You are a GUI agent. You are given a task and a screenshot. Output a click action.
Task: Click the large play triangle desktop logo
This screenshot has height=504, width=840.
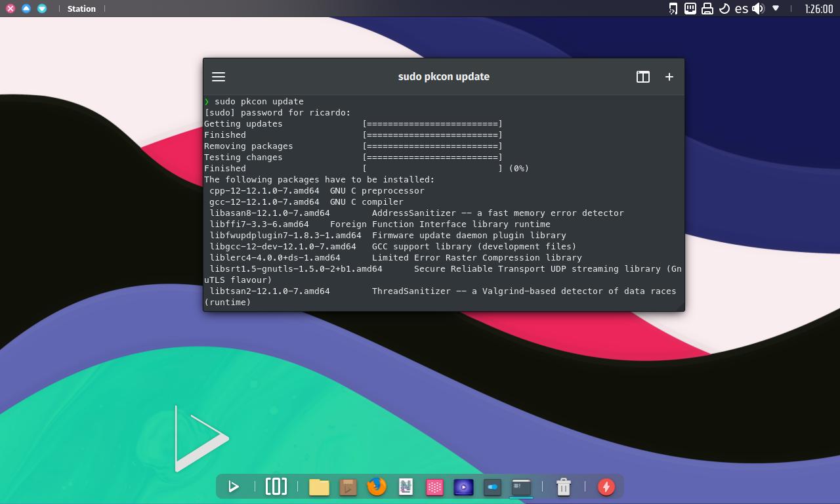pos(201,438)
